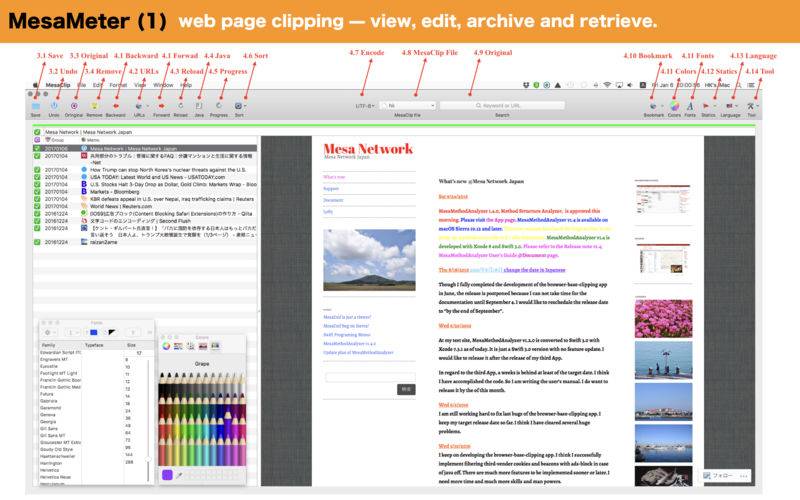Click the Progress toolbar icon
The height and width of the screenshot is (500, 800).
pyautogui.click(x=218, y=106)
